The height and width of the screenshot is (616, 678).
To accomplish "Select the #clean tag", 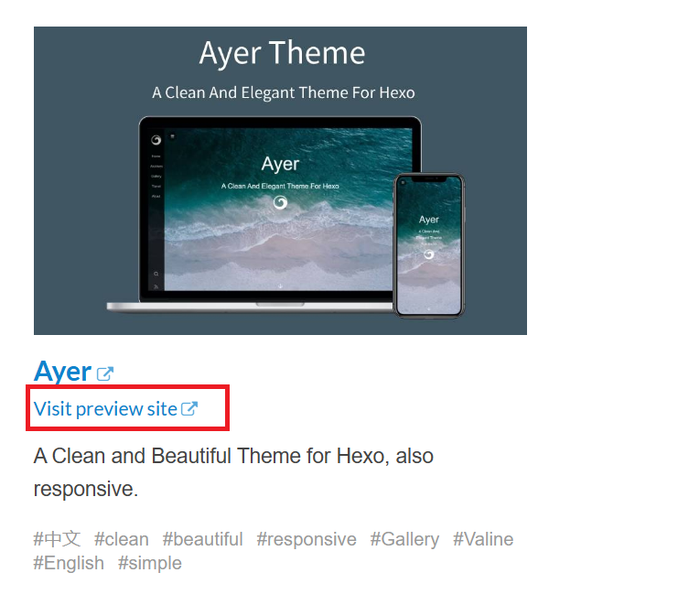I will [x=122, y=539].
